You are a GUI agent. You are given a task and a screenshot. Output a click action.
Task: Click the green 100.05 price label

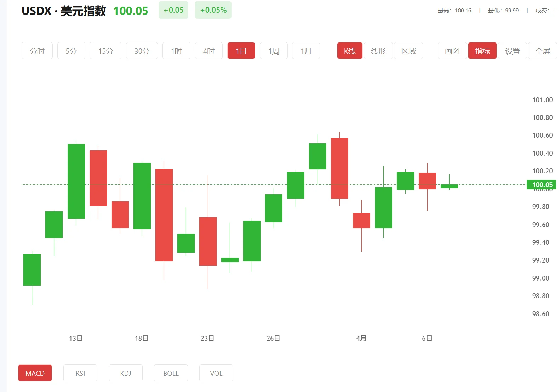[542, 185]
